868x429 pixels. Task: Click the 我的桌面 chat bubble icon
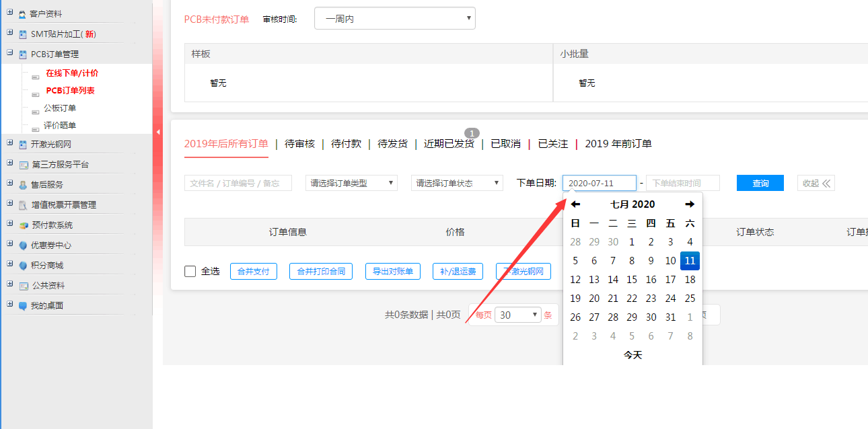(24, 306)
